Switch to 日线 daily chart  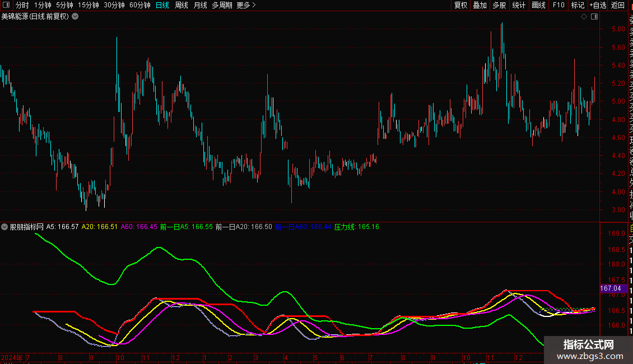point(162,5)
